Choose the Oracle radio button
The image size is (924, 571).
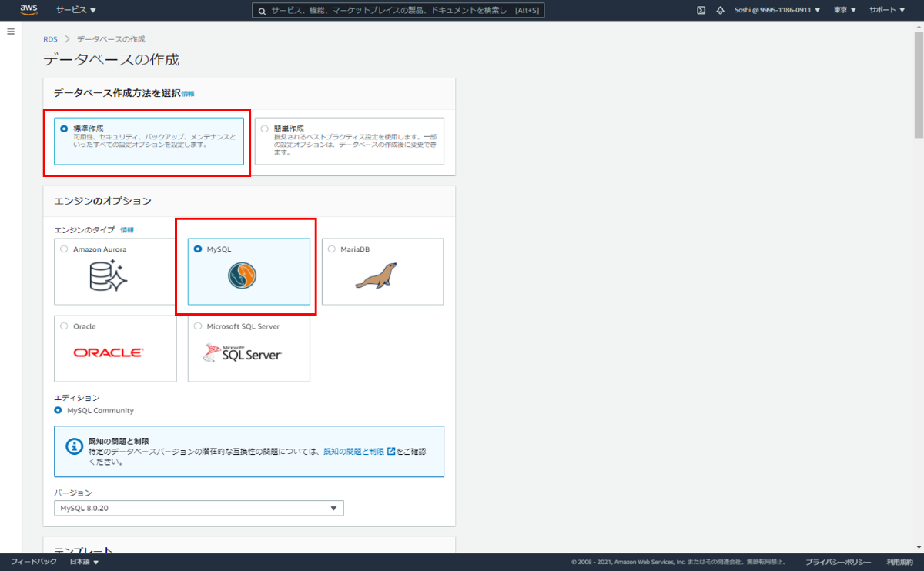[64, 326]
